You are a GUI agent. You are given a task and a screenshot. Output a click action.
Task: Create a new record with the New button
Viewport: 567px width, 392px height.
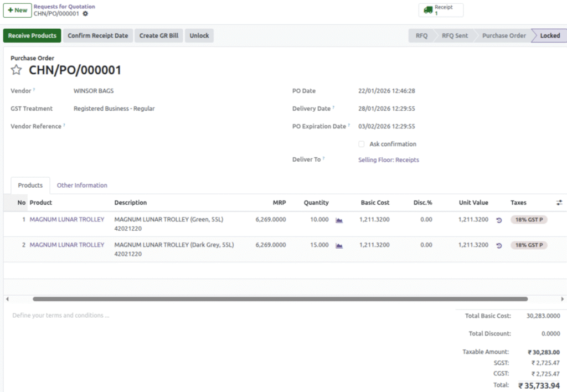click(x=17, y=10)
